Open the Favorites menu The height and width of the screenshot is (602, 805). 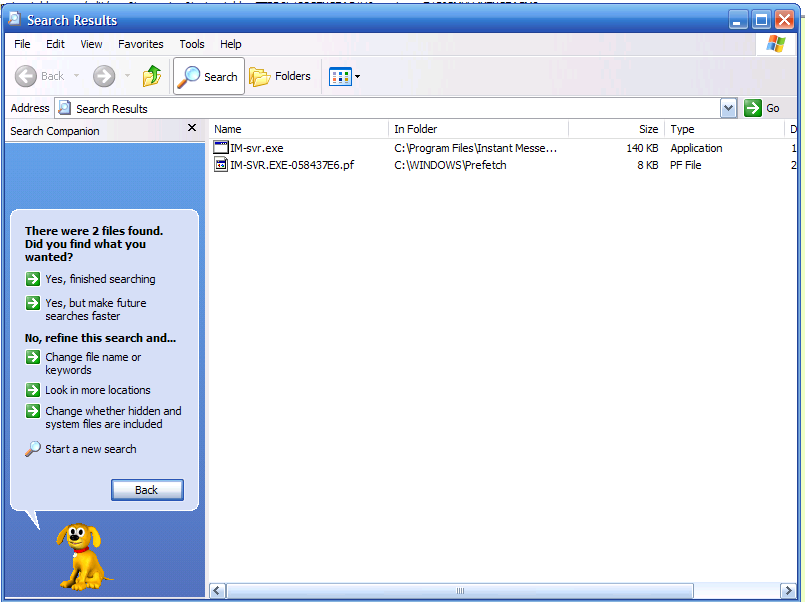(x=140, y=44)
